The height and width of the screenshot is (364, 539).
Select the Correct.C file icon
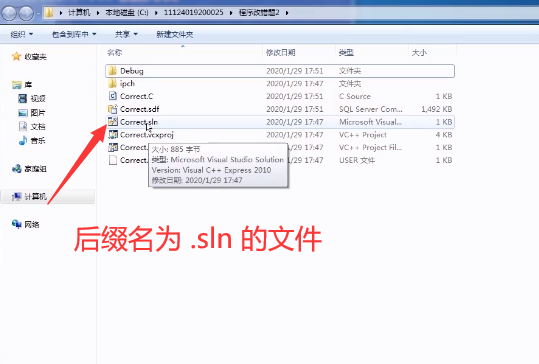pyautogui.click(x=112, y=96)
